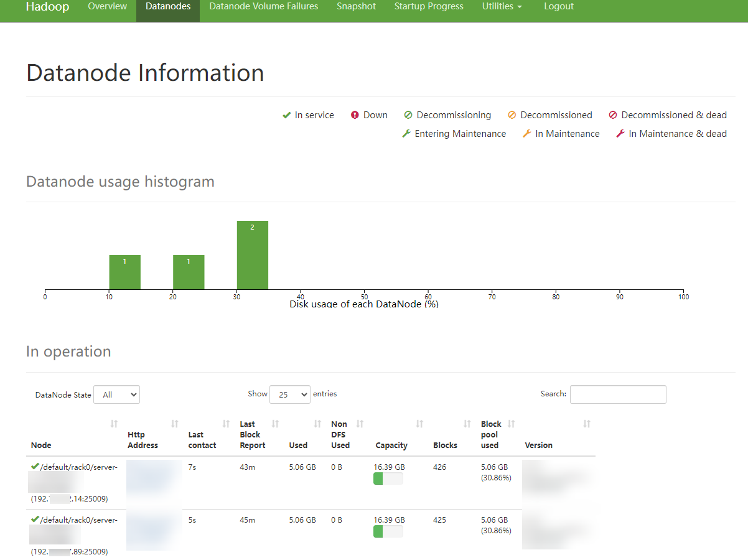This screenshot has width=748, height=560.
Task: Sort by Used column arrows
Action: (x=317, y=424)
